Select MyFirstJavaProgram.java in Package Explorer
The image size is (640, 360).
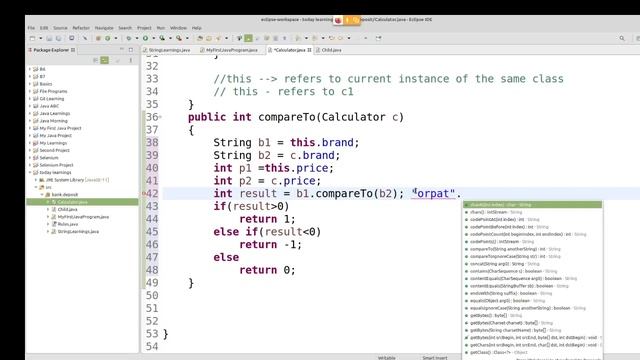[83, 217]
